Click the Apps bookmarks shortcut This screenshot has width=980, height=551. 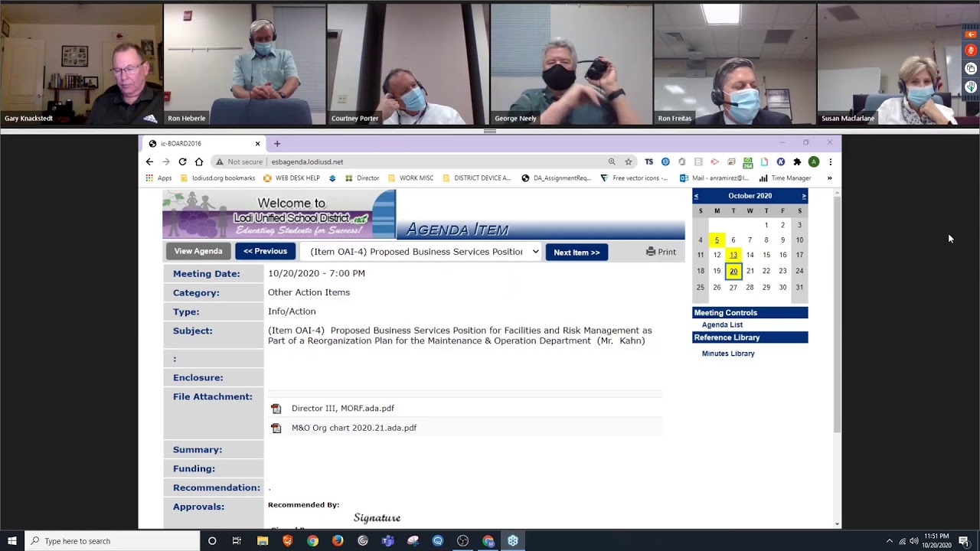tap(158, 178)
